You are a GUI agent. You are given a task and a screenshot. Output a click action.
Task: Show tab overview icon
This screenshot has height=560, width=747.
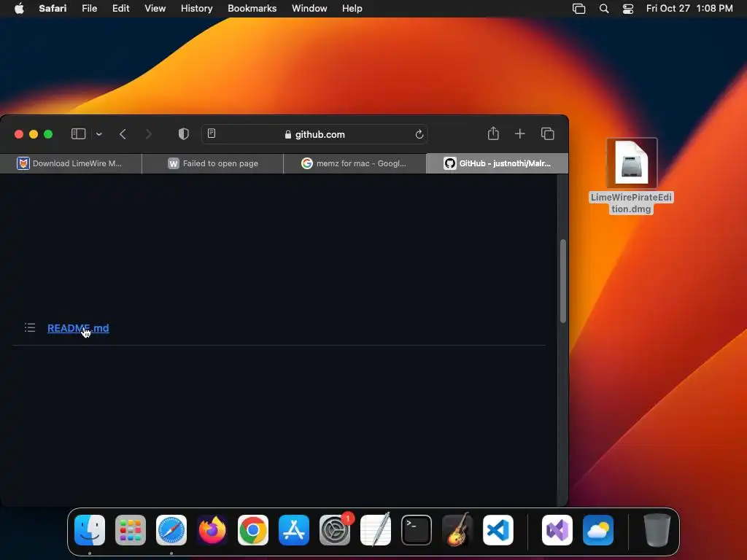547,134
